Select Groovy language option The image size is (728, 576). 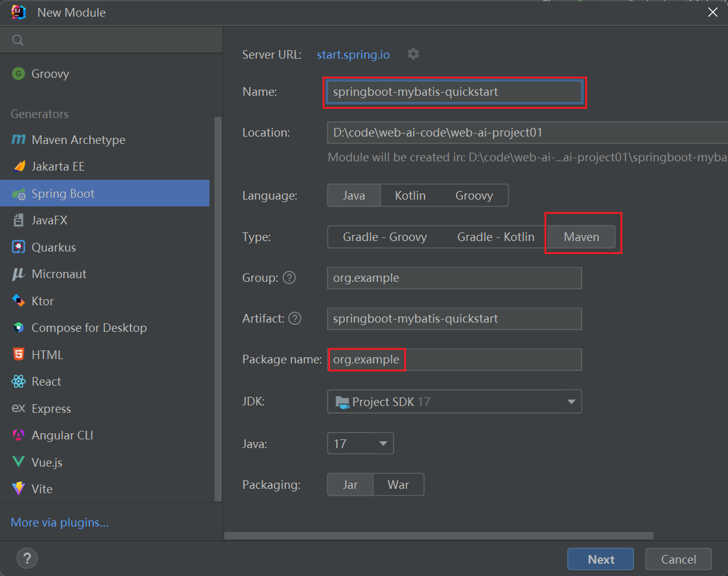click(474, 195)
